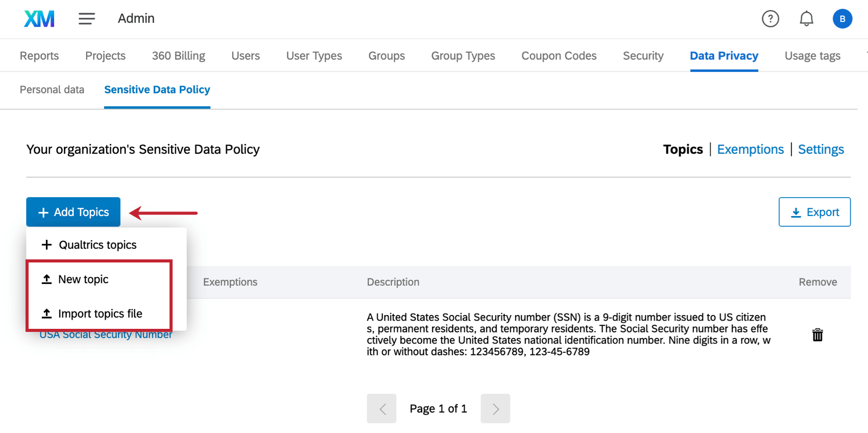Go to next page of topics
The image size is (868, 433).
(x=495, y=408)
